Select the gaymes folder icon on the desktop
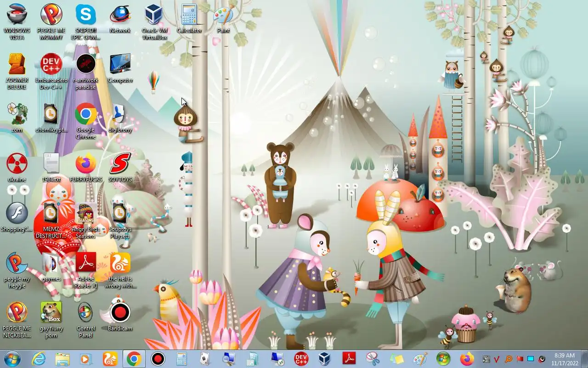Image resolution: width=588 pixels, height=368 pixels. (51, 267)
